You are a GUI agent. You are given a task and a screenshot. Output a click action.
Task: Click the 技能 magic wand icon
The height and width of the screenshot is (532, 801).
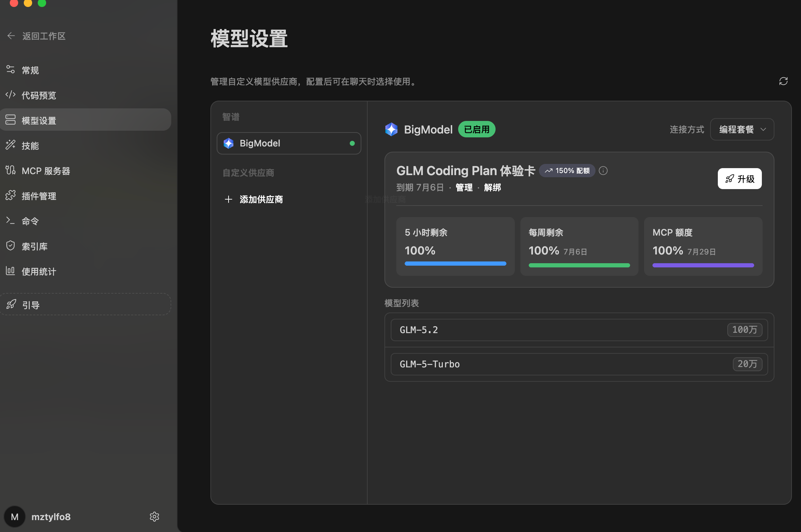[x=10, y=145]
